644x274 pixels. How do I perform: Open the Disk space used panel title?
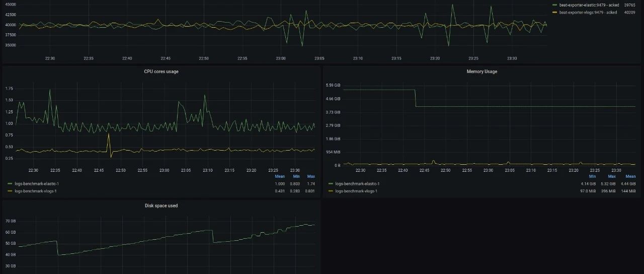click(x=161, y=205)
